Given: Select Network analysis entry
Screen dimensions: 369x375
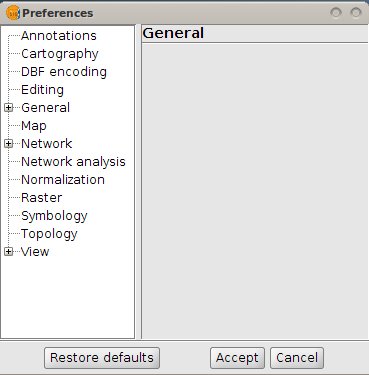Looking at the screenshot, I should pos(73,162).
